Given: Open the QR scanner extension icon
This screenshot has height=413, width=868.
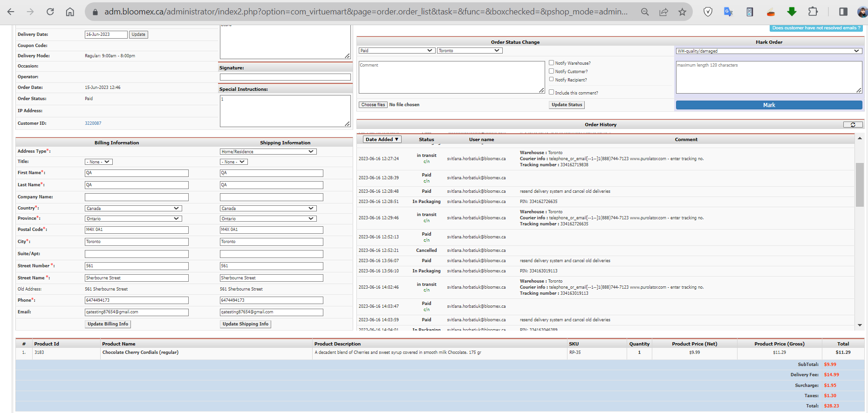Looking at the screenshot, I should [x=750, y=12].
